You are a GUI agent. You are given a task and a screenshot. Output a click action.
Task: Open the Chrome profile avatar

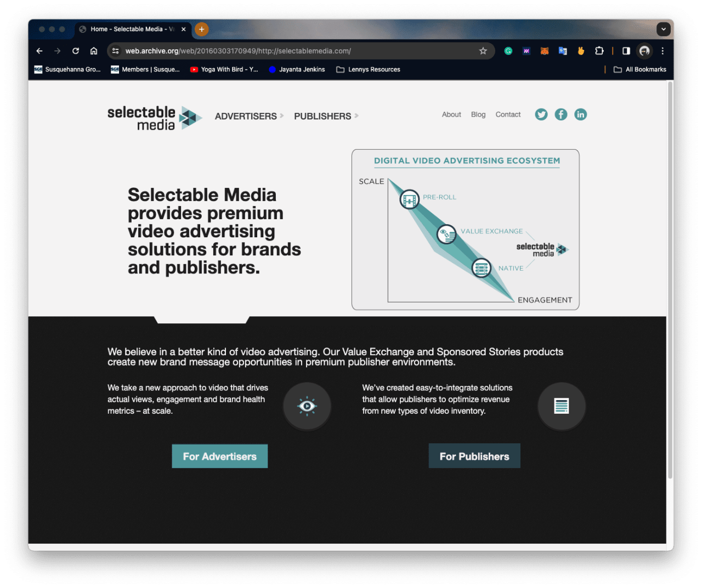click(644, 51)
